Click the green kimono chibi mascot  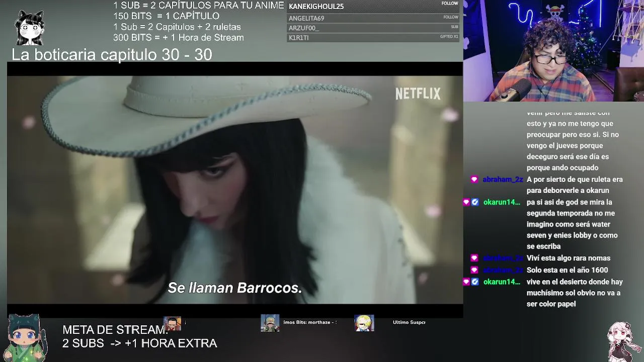[26, 338]
